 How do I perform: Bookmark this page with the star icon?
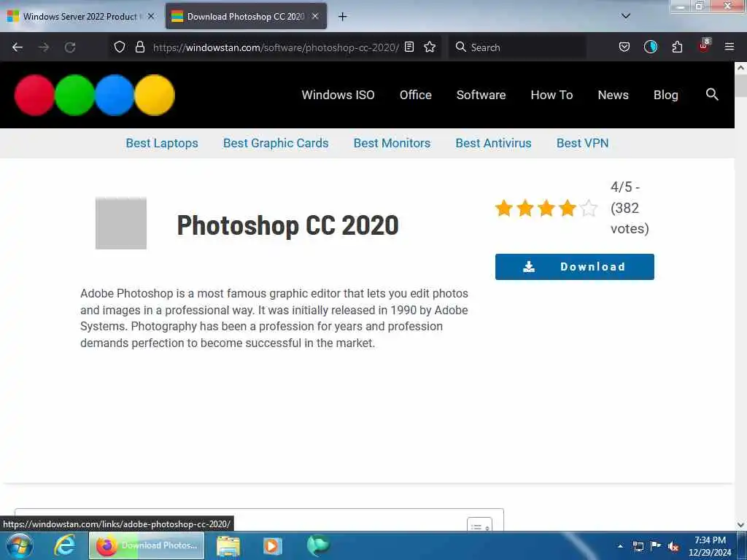430,47
